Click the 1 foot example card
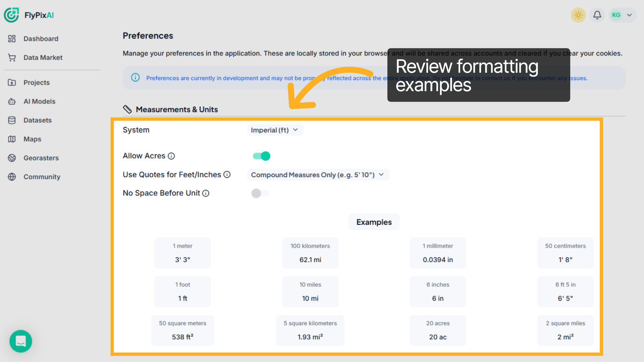This screenshot has height=362, width=644. (182, 292)
